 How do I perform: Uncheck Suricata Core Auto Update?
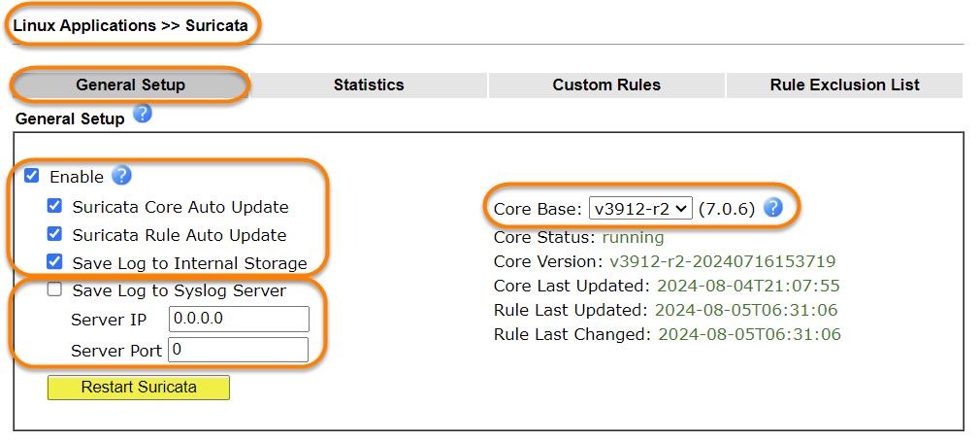pos(55,205)
